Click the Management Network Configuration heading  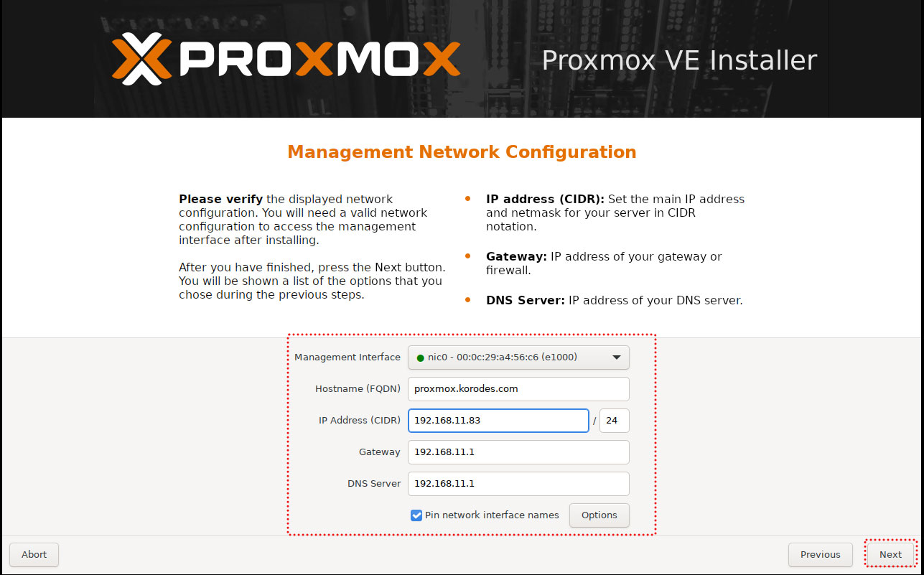click(462, 152)
